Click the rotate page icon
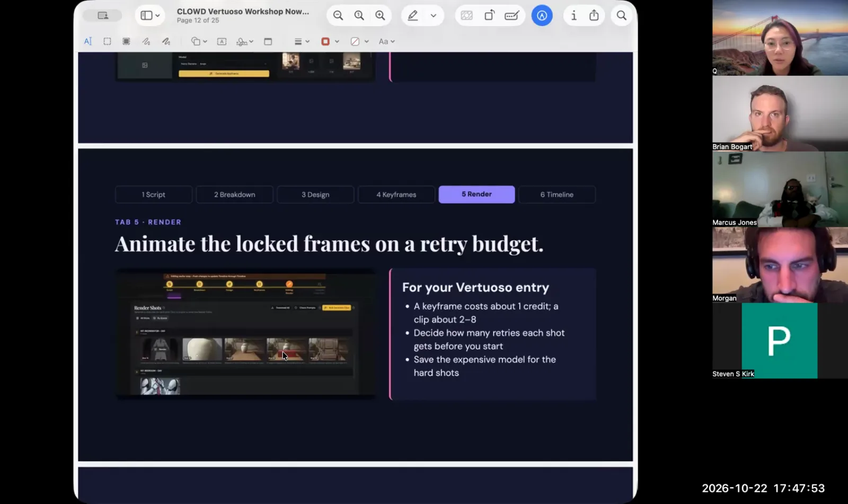The image size is (848, 504). [x=489, y=15]
